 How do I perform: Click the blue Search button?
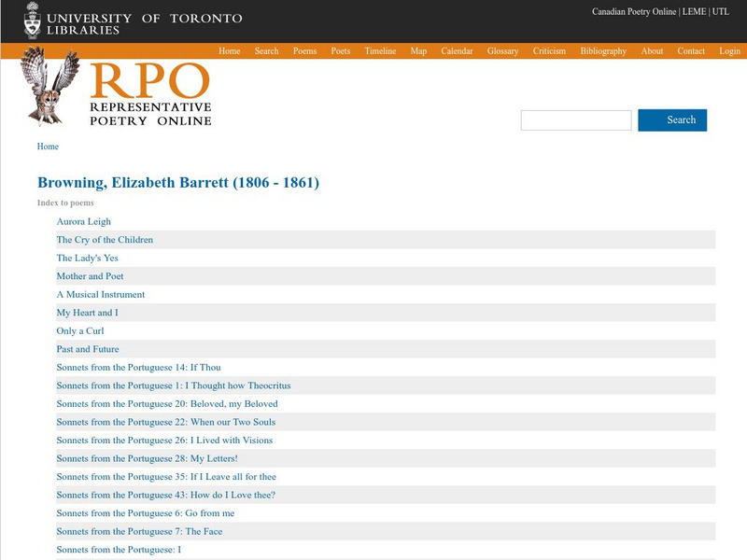[672, 120]
